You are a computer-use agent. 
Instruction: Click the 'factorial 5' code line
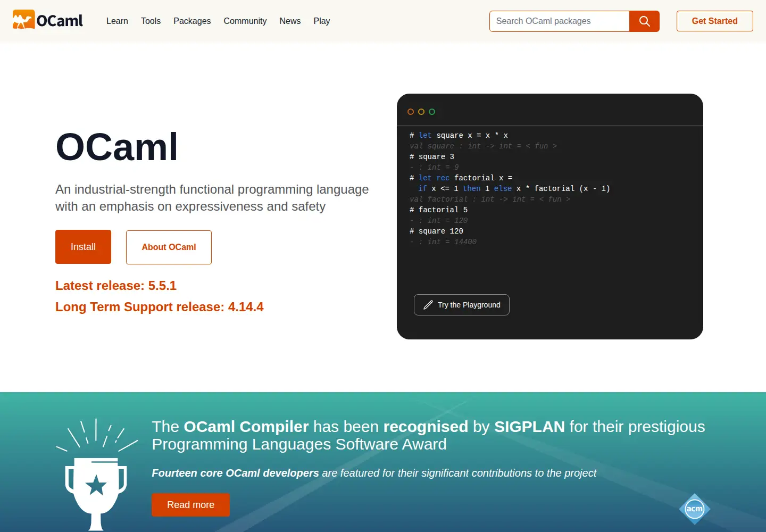(x=438, y=210)
